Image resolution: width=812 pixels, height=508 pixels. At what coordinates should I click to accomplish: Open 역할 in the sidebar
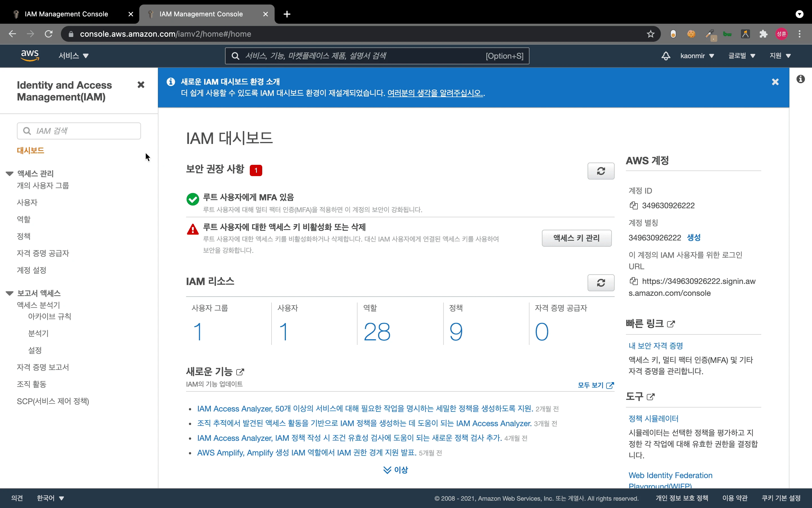pos(23,219)
